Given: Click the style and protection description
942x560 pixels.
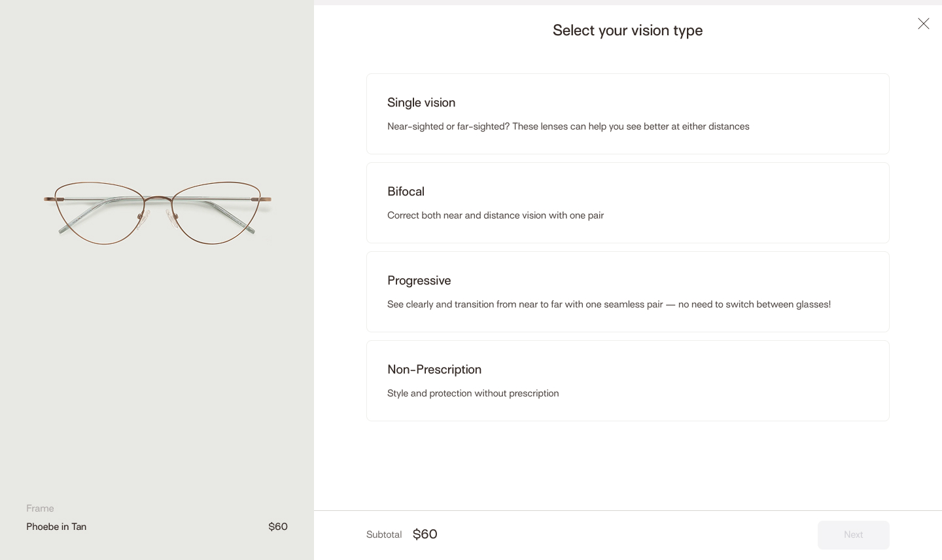Looking at the screenshot, I should [473, 393].
